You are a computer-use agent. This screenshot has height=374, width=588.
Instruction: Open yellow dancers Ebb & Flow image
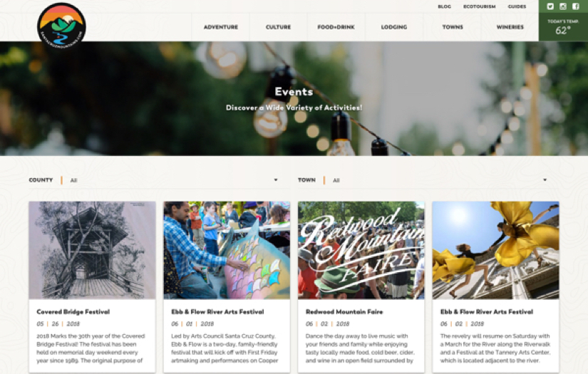point(496,250)
